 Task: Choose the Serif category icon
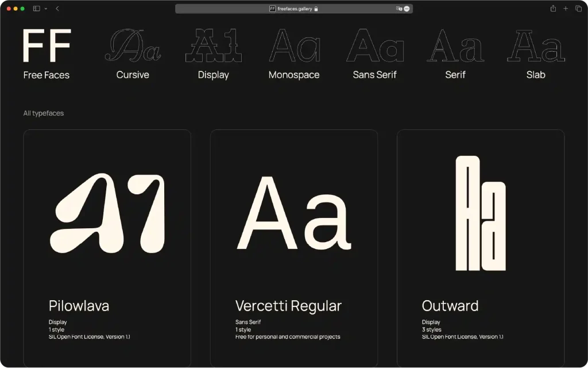pyautogui.click(x=455, y=46)
